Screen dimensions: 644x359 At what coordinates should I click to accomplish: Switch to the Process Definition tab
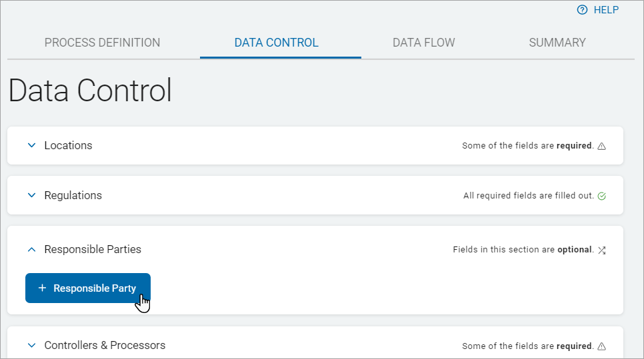pyautogui.click(x=102, y=43)
